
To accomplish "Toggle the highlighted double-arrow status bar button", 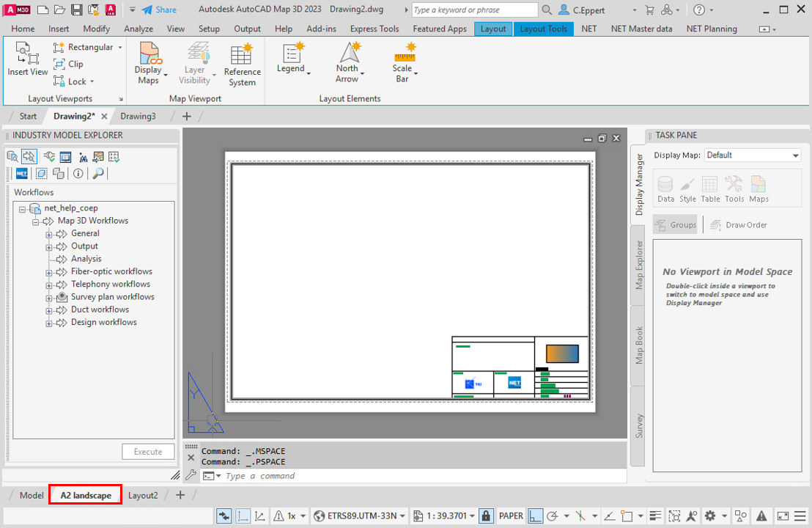I will pyautogui.click(x=224, y=516).
